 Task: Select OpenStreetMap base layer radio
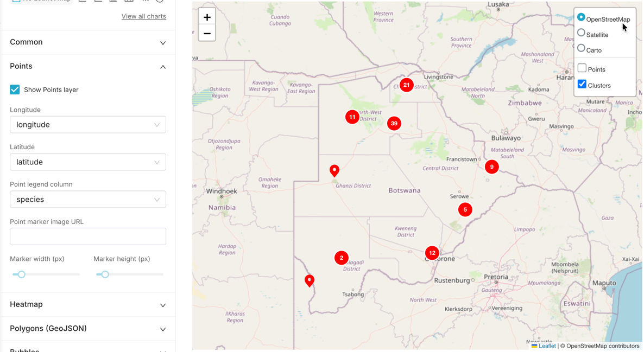click(581, 17)
